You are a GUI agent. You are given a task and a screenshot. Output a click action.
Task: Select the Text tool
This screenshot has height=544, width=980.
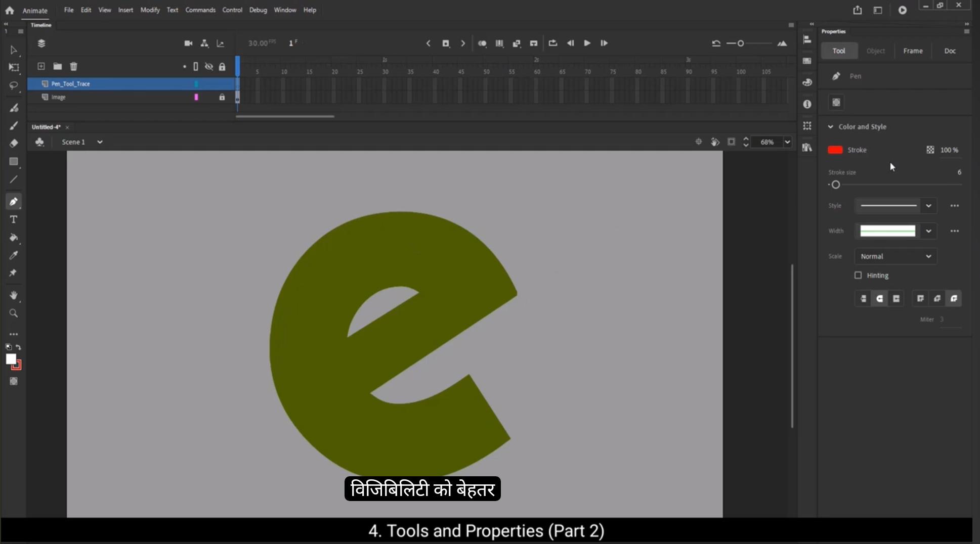click(x=14, y=219)
